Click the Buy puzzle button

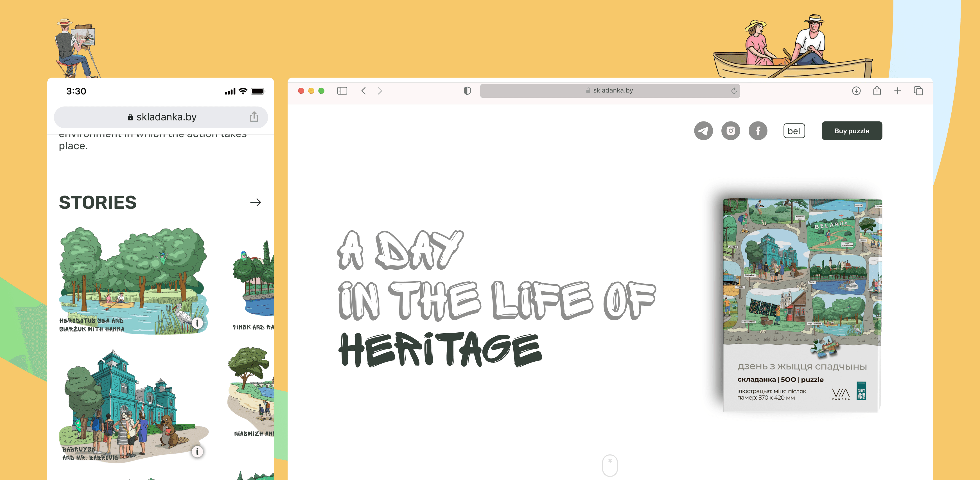pos(852,130)
